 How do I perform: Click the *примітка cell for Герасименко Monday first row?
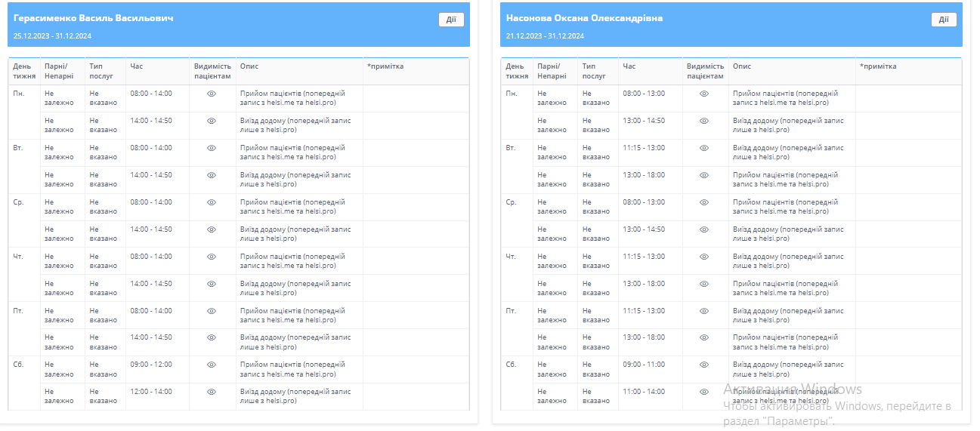tap(416, 99)
